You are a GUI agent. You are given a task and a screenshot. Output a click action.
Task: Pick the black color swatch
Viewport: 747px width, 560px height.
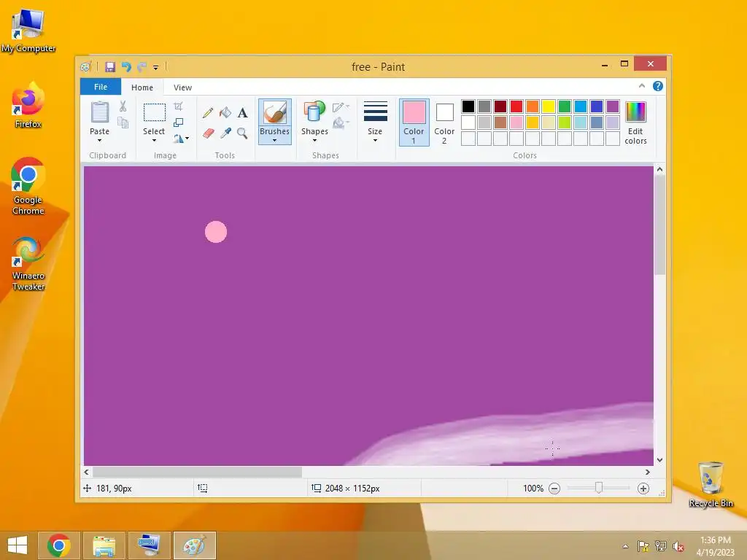point(468,106)
